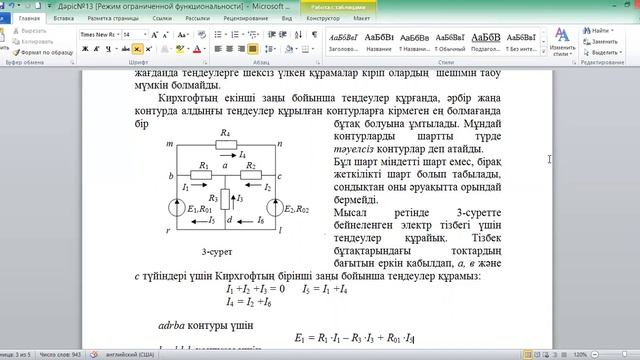Toggle Print Layout view
640x360 pixels.
[x=528, y=355]
